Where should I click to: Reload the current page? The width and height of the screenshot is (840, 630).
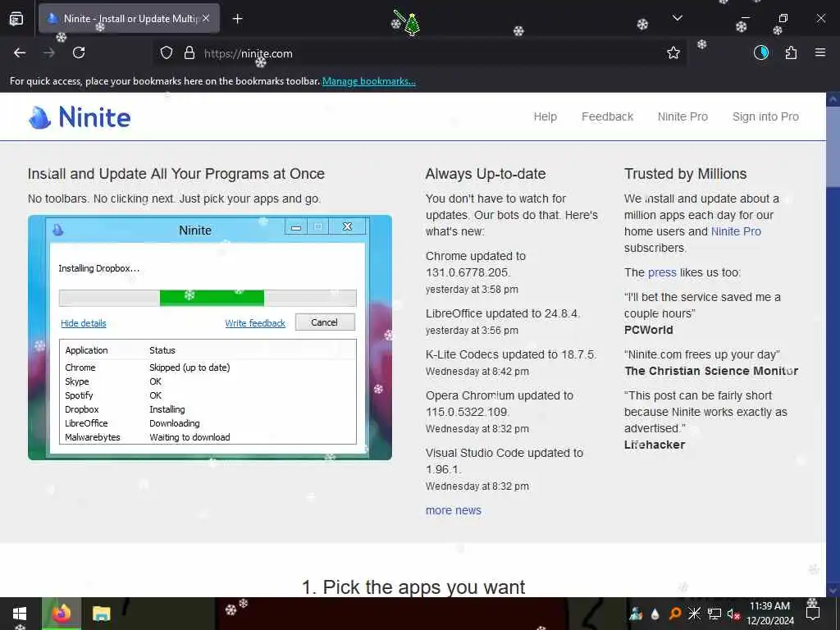coord(79,52)
